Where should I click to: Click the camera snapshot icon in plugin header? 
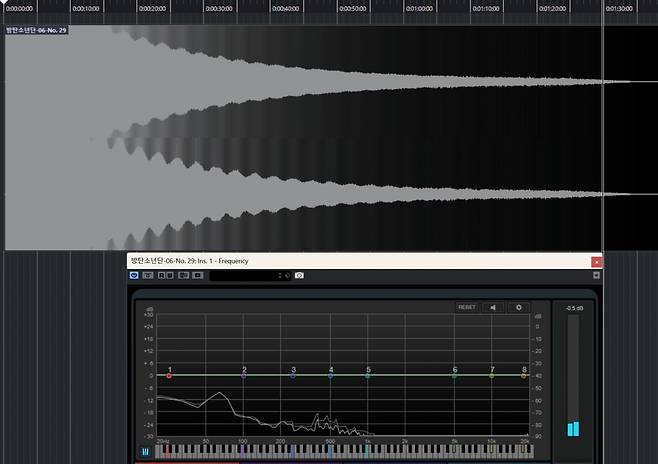(x=299, y=275)
